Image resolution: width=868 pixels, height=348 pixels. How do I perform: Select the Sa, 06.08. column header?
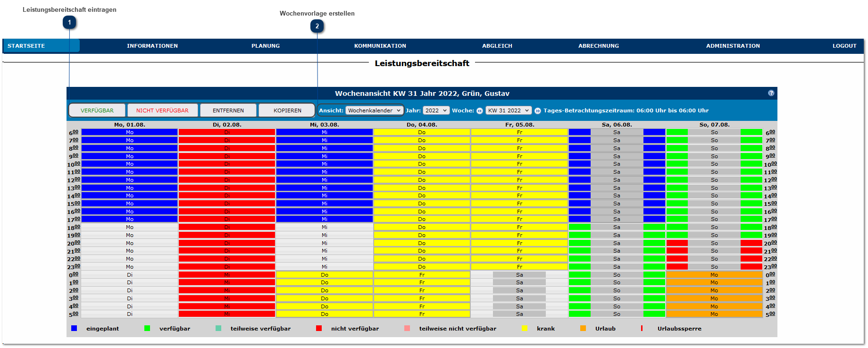(617, 125)
